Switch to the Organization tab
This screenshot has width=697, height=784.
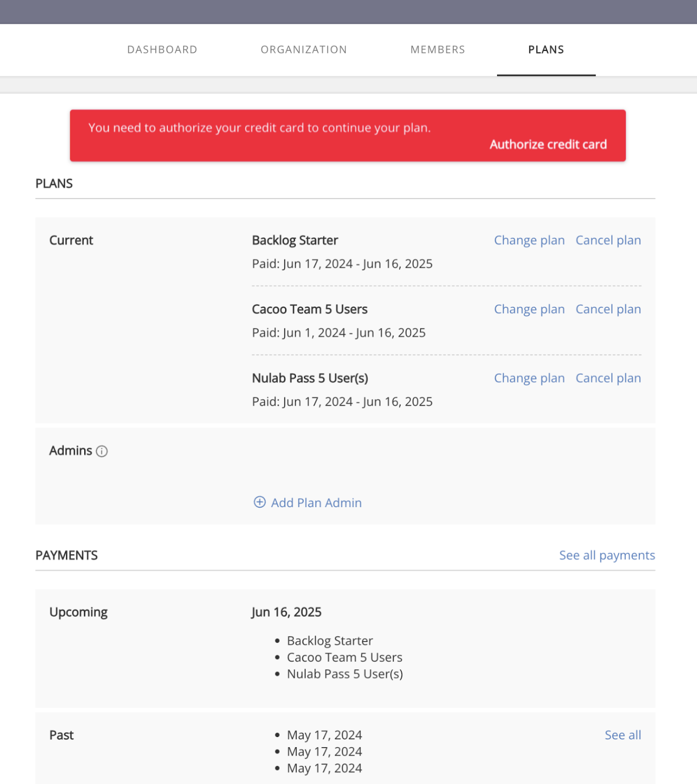[304, 49]
